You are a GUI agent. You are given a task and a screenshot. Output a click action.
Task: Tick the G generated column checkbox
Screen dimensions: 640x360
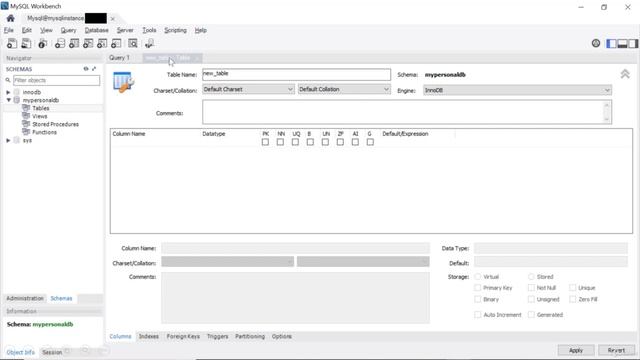(x=370, y=142)
